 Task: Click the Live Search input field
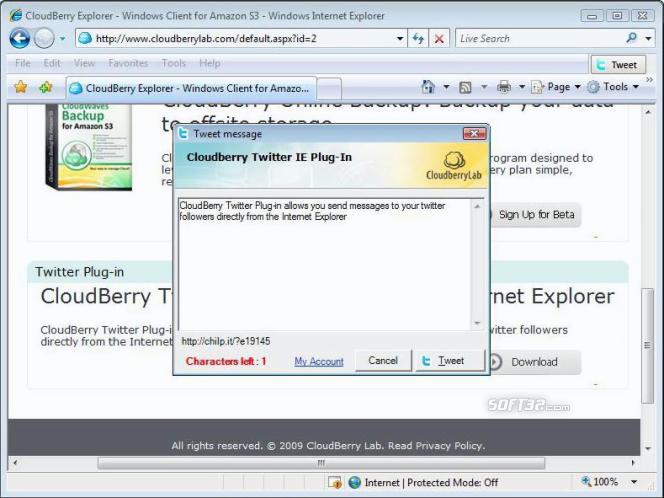pos(538,38)
